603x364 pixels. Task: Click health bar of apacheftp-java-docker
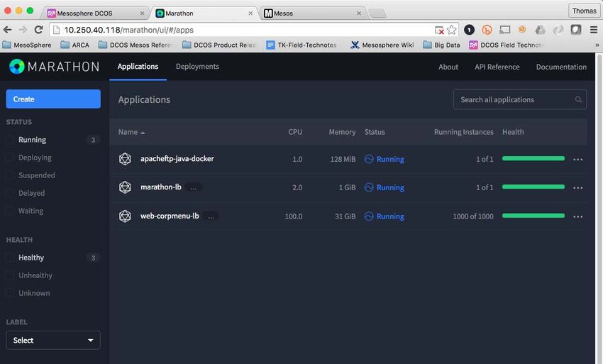(533, 158)
